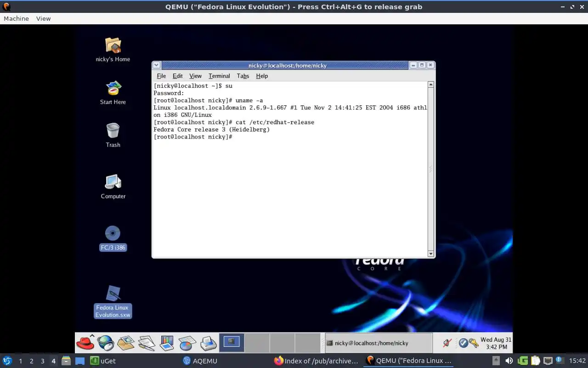Image resolution: width=588 pixels, height=368 pixels.
Task: Switch to host desktop 2
Action: [x=31, y=361]
